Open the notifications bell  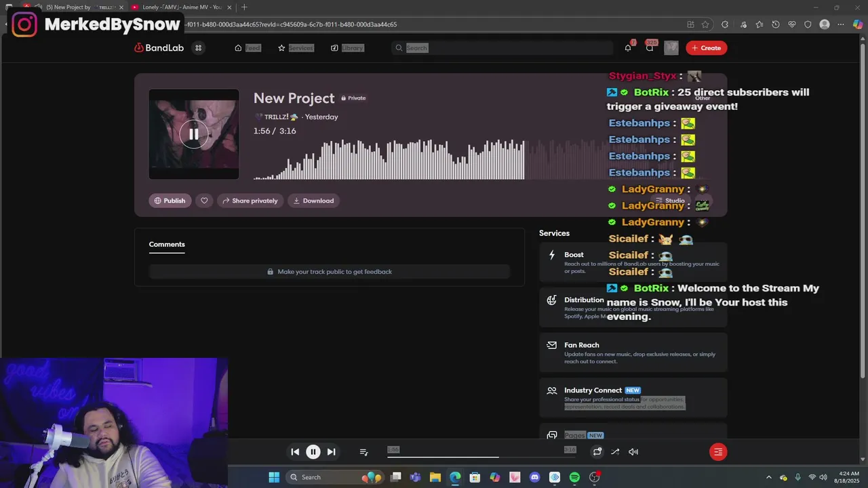point(628,47)
